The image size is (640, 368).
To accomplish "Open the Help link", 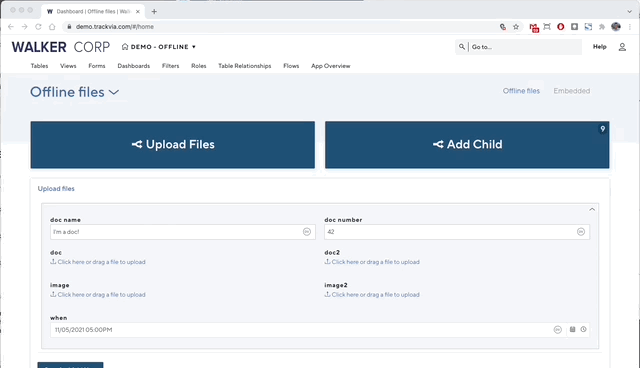I will click(599, 47).
